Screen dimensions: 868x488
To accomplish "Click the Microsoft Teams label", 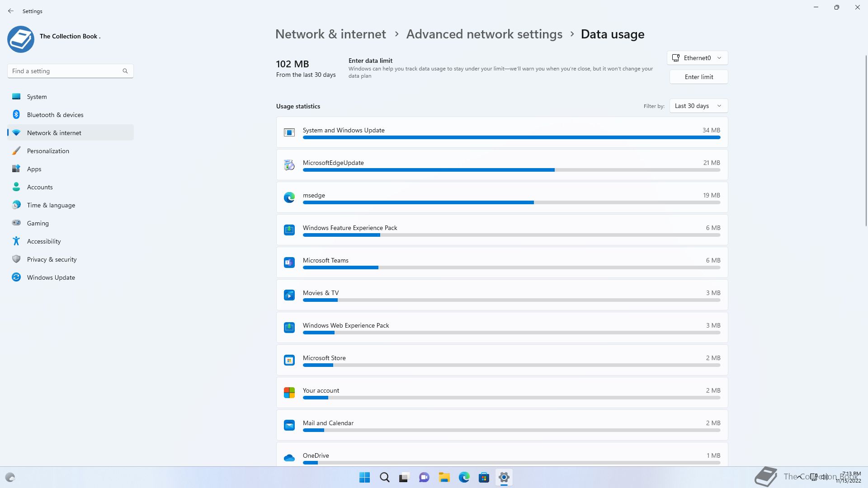I will [325, 260].
